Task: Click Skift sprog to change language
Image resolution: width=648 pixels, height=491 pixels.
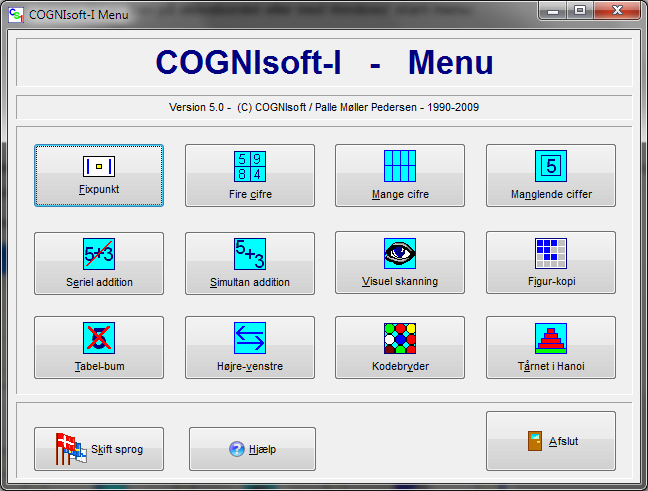Action: point(99,449)
